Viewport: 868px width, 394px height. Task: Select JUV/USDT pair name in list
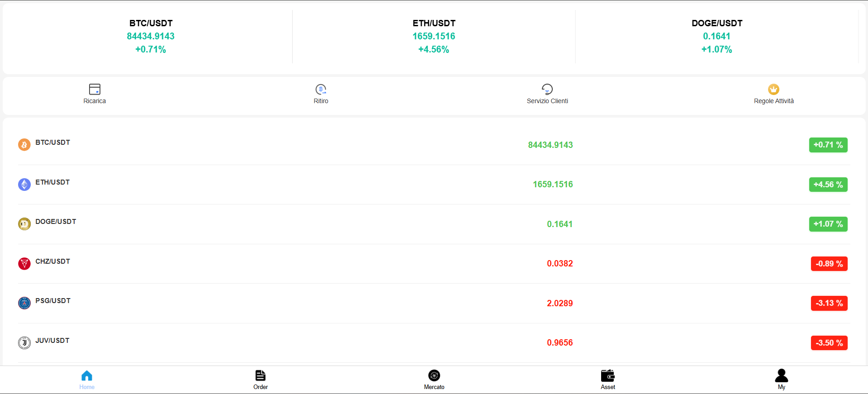tap(52, 341)
